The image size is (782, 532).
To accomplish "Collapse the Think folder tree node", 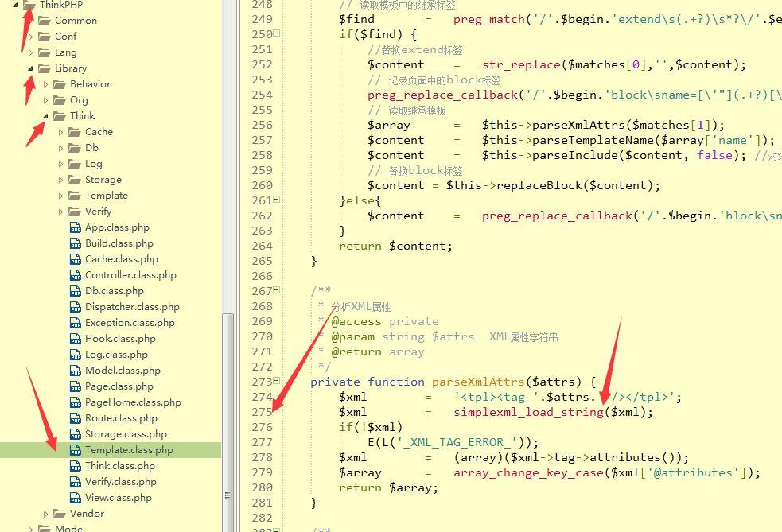I will point(46,116).
